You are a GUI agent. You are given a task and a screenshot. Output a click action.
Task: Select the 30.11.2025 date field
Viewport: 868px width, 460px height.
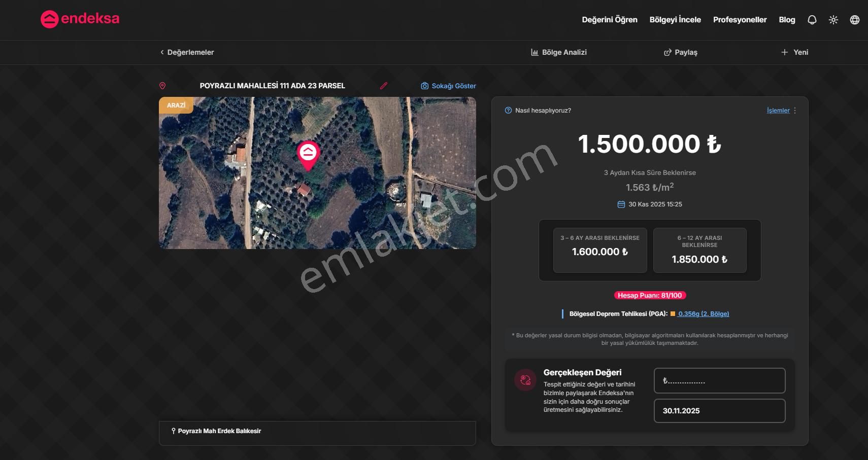(719, 411)
